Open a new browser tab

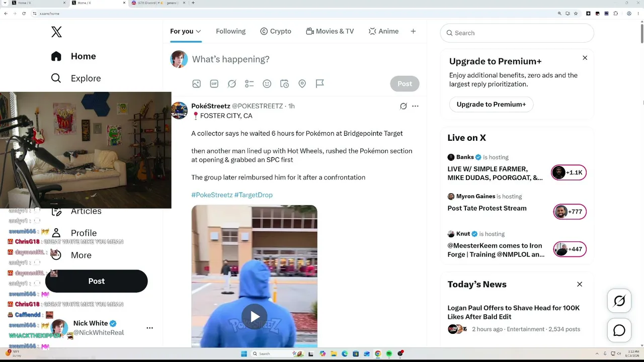(193, 3)
